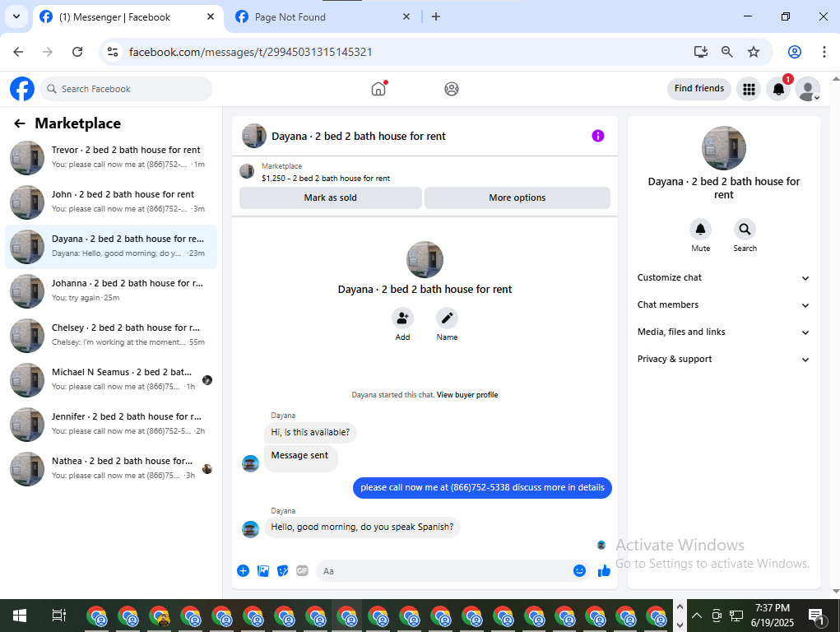Image resolution: width=840 pixels, height=632 pixels.
Task: Switch to the Messenger | Facebook tab
Action: click(x=128, y=17)
